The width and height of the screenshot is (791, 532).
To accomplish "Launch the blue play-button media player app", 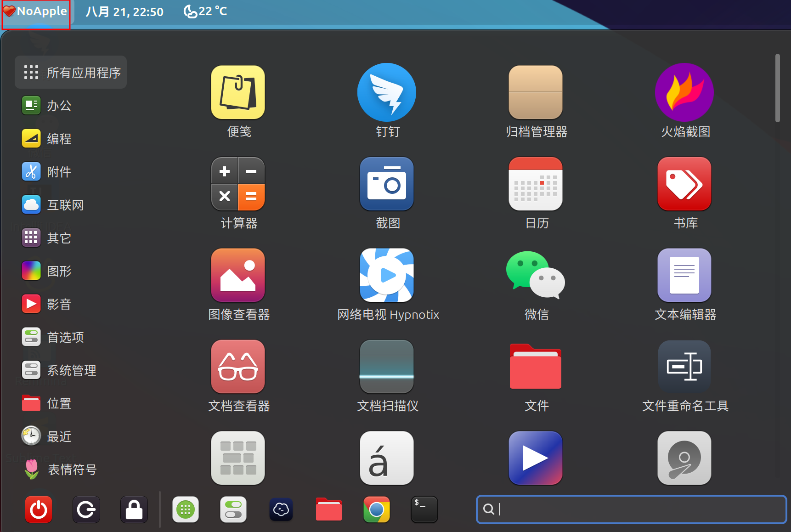I will point(536,458).
